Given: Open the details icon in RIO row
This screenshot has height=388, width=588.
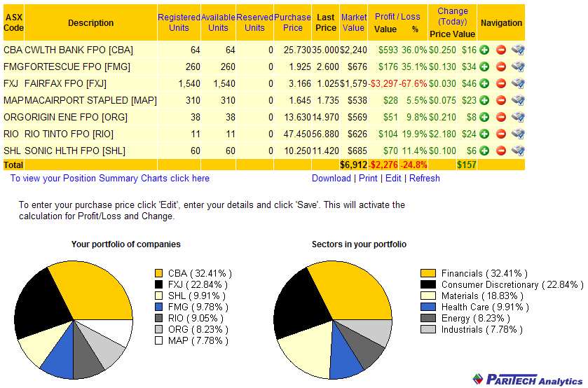Looking at the screenshot, I should (518, 134).
